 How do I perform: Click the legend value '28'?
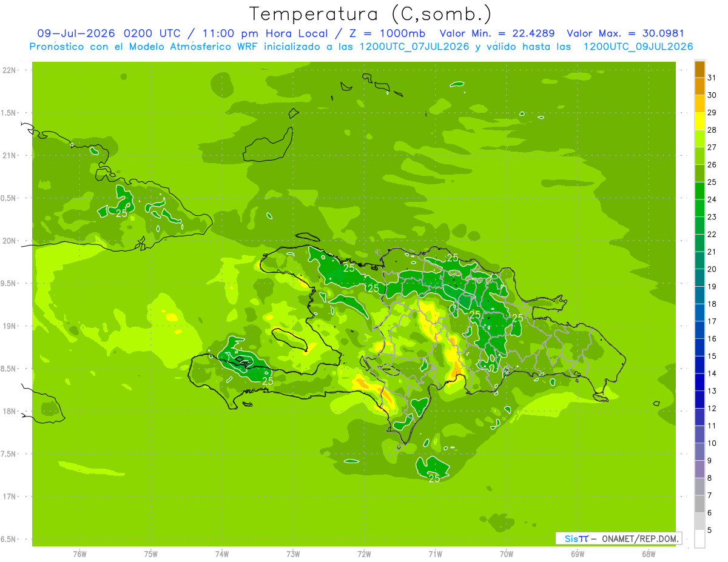click(x=712, y=130)
